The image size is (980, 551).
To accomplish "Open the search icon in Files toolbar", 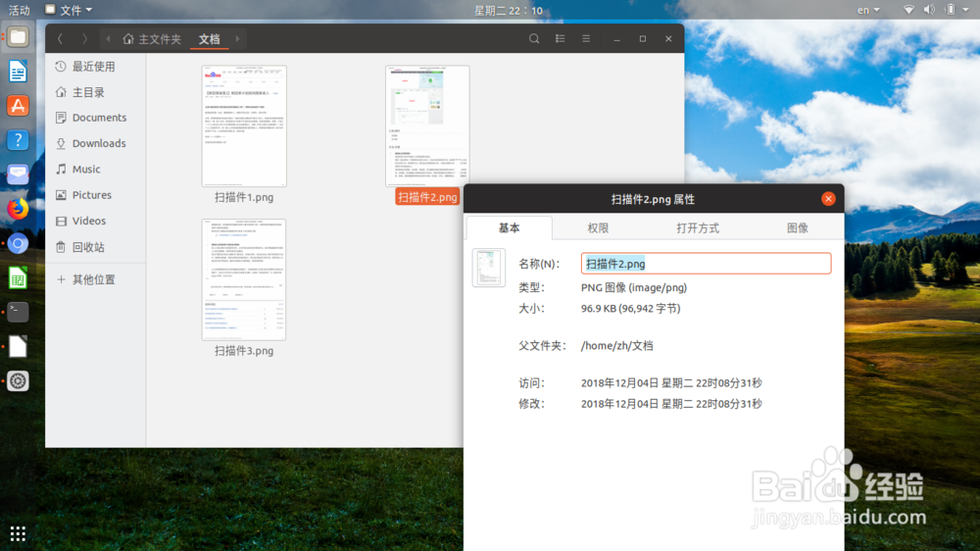I will coord(534,39).
